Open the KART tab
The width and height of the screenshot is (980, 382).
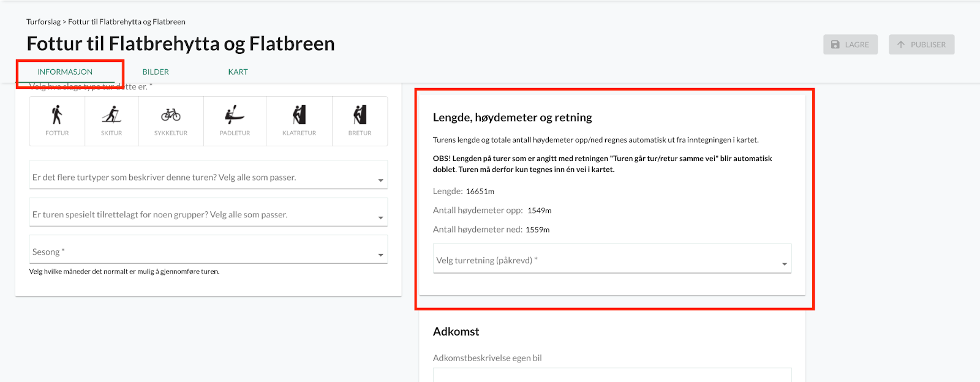(x=238, y=72)
